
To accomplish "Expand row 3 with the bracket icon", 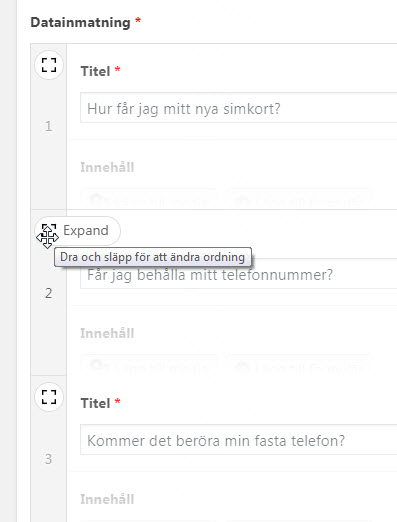I will click(x=49, y=397).
